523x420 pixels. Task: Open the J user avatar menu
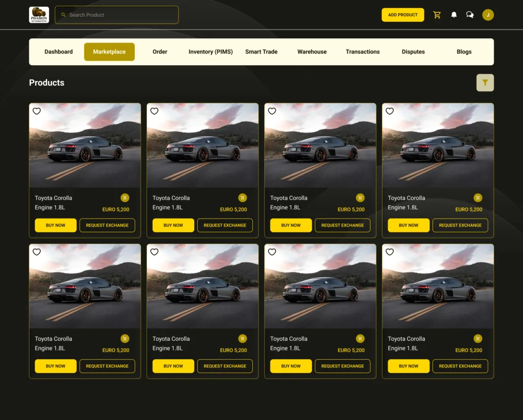coord(488,15)
